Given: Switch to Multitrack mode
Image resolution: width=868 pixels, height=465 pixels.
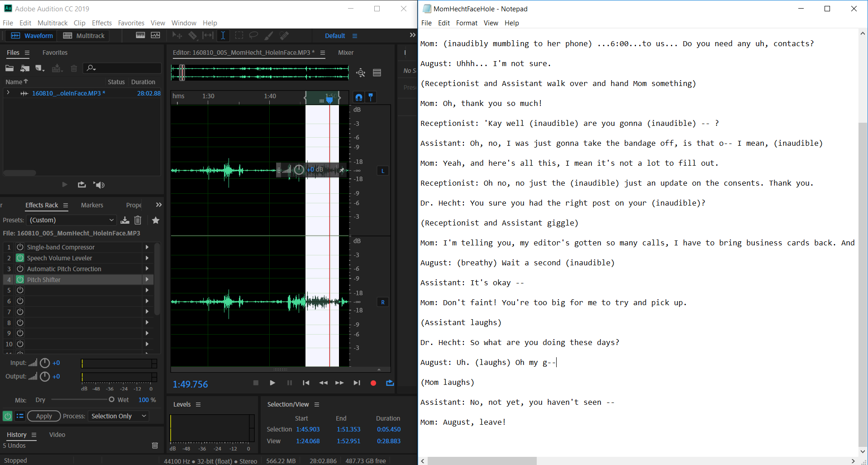Looking at the screenshot, I should coord(83,35).
